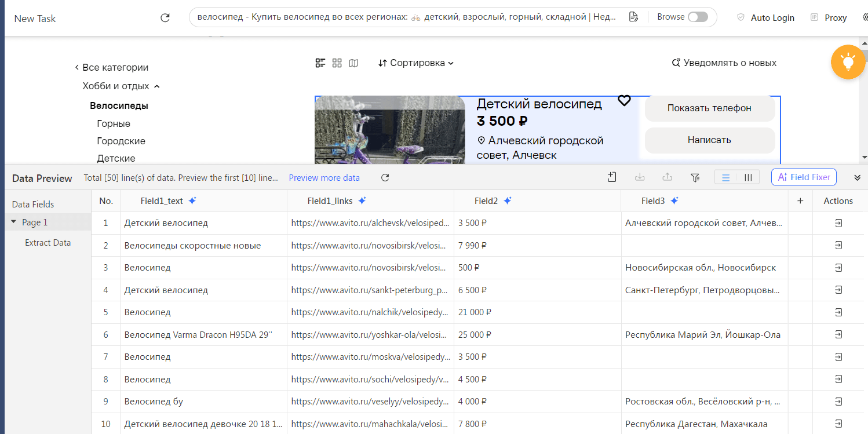This screenshot has width=868, height=434.
Task: Select the cell Велосипед Varma Dracon H95DA 29''
Action: 203,335
